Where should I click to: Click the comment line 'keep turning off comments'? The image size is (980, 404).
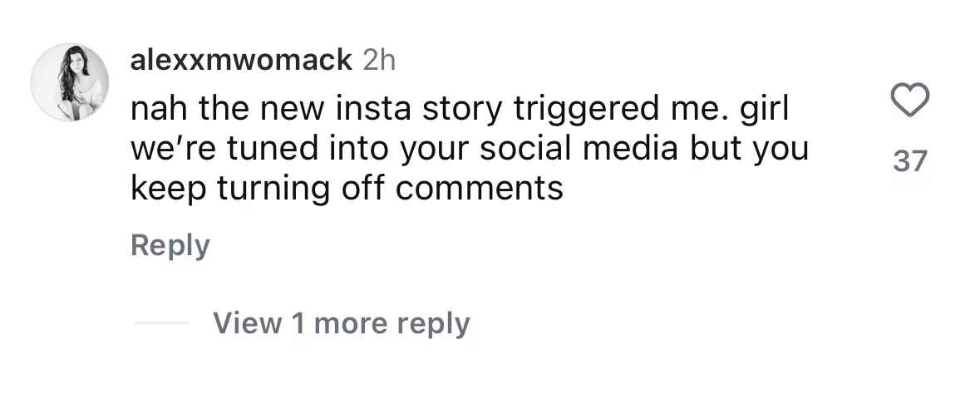347,189
